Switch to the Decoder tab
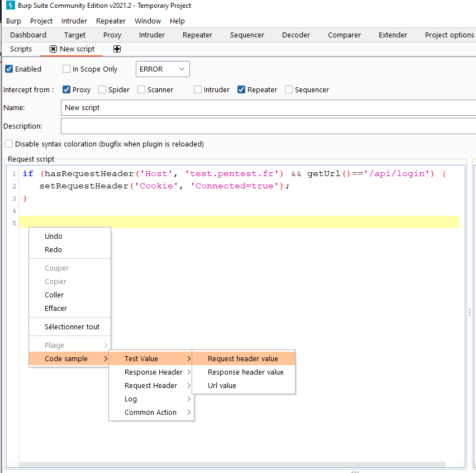The image size is (476, 473). pos(296,35)
